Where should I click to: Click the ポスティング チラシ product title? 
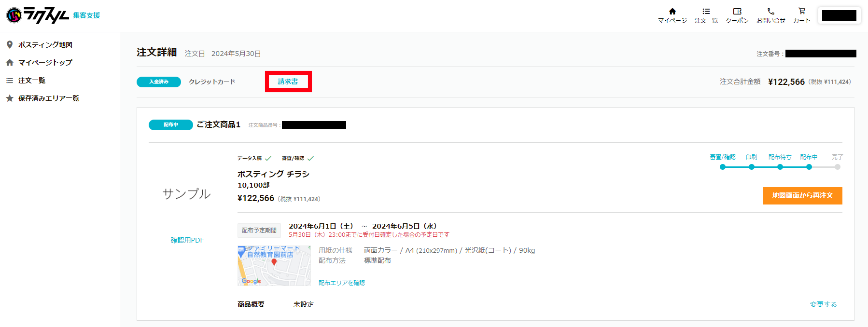point(273,174)
